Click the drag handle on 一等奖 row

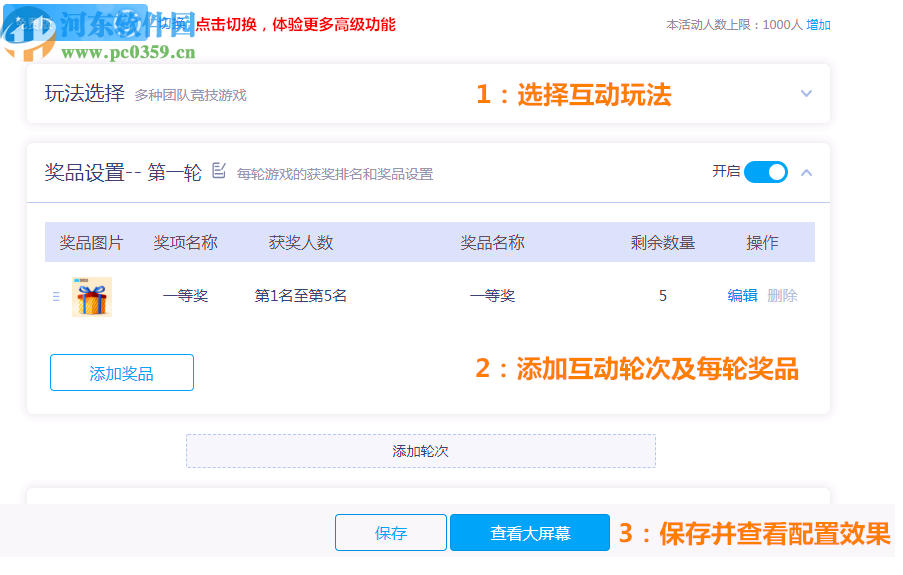[56, 299]
